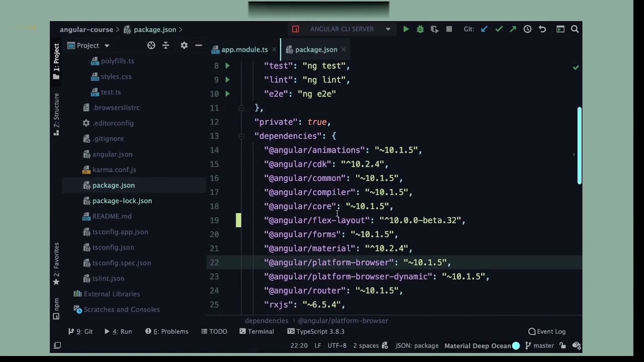This screenshot has width=644, height=362.
Task: Open TypeScript 3.8.3 service widget
Action: click(x=315, y=331)
